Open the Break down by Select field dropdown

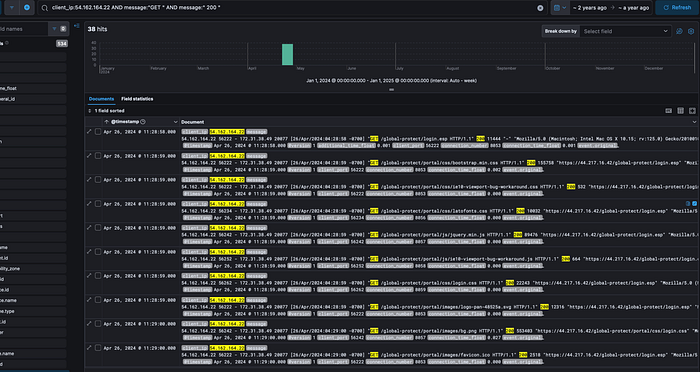point(625,31)
